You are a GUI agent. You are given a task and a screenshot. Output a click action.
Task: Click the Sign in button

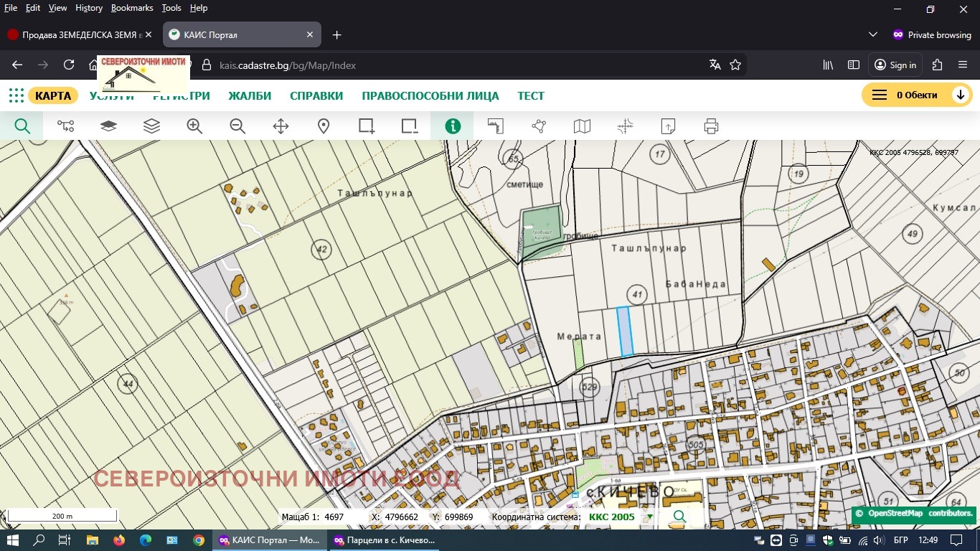pyautogui.click(x=895, y=65)
